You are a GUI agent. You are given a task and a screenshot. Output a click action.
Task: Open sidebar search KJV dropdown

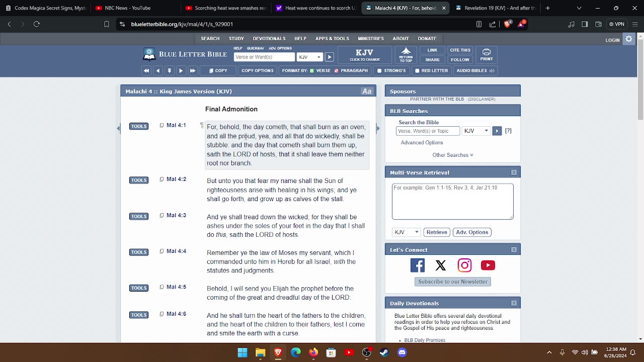pos(476,131)
